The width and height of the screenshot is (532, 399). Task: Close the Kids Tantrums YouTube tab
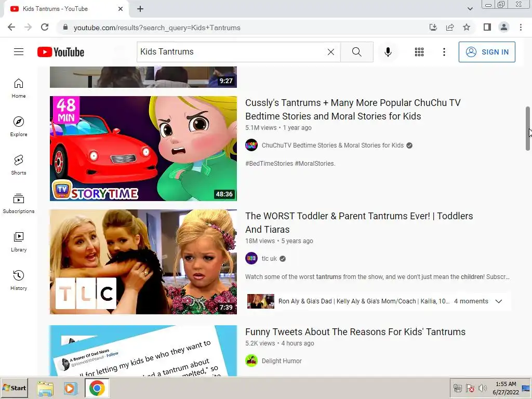pos(121,9)
